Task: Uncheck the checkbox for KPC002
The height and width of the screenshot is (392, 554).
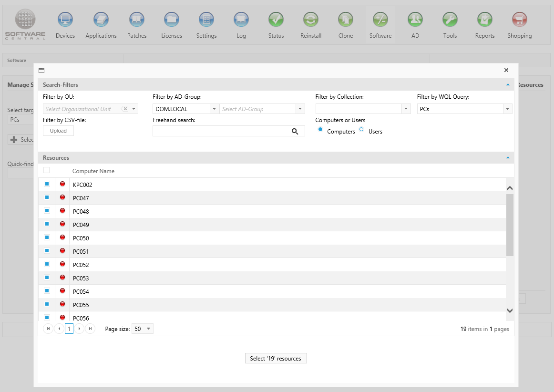Action: pyautogui.click(x=47, y=184)
